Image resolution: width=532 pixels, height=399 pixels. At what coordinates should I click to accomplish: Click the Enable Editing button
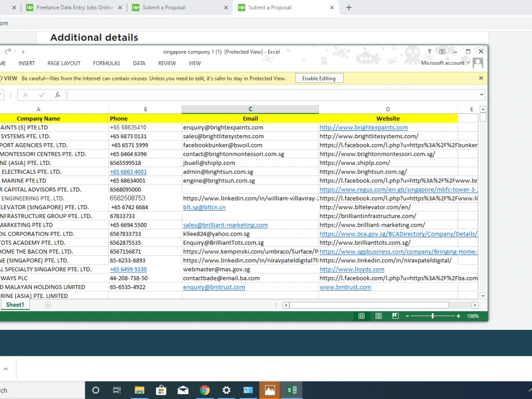(319, 78)
